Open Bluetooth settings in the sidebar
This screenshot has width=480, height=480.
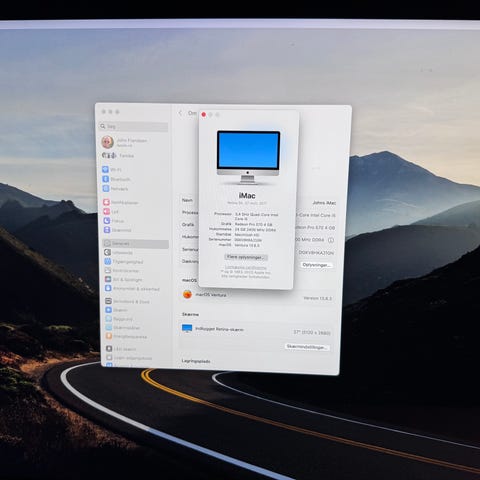coord(116,179)
